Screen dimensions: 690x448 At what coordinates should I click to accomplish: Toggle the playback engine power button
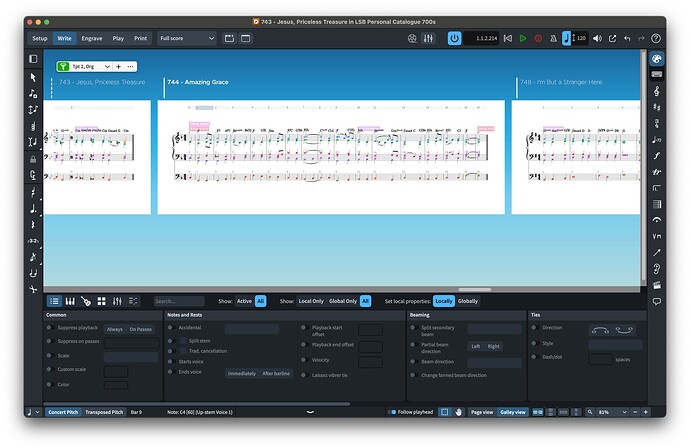point(454,39)
